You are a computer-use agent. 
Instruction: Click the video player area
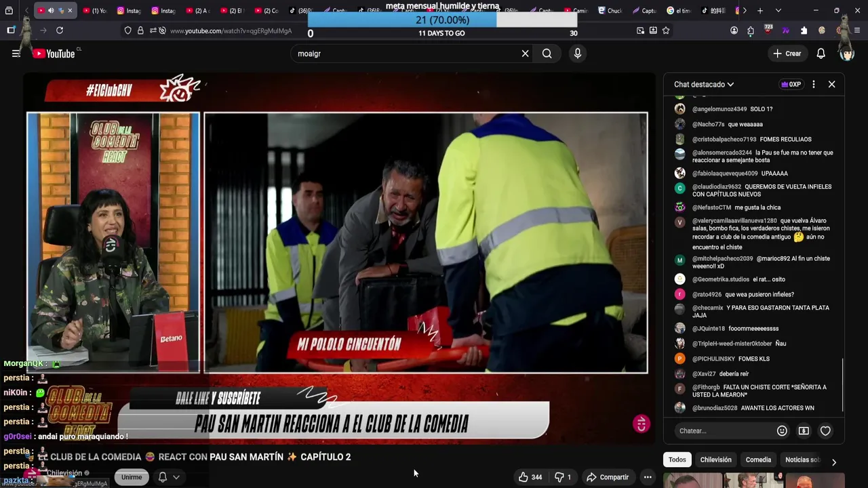pos(339,258)
